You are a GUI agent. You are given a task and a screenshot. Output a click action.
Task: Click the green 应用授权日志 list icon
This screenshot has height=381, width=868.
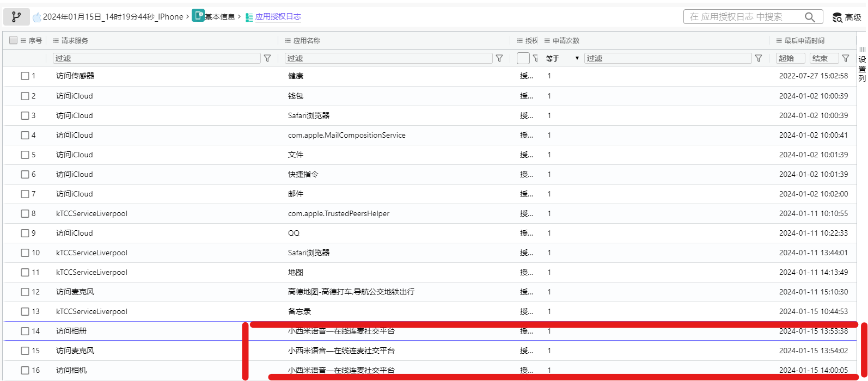[x=249, y=17]
